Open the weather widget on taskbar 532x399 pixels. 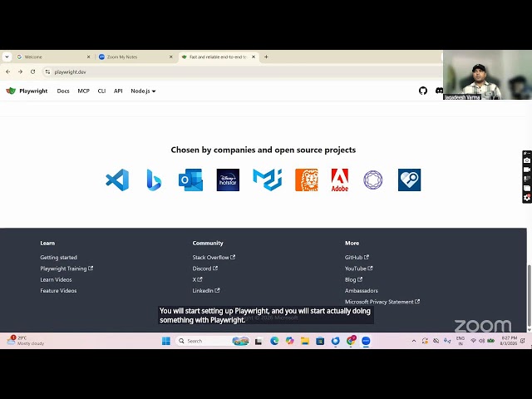pyautogui.click(x=26, y=340)
